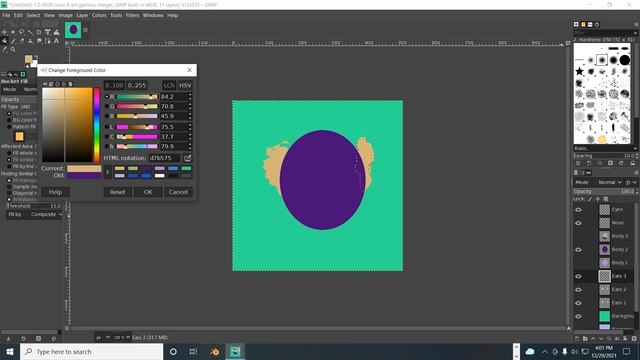Select the Free Select lasso tool
Screen dimensions: 640x360
(22, 32)
